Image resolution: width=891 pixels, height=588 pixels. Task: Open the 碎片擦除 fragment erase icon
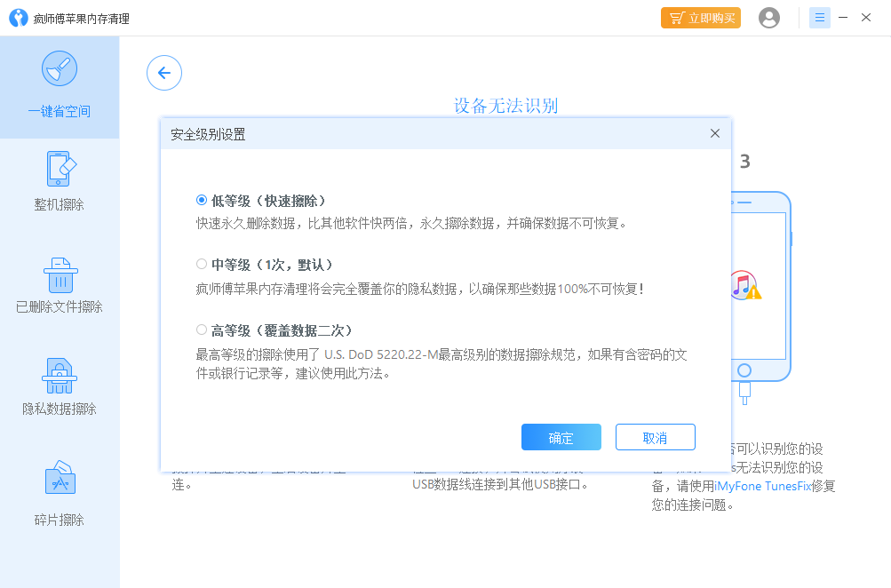[x=60, y=477]
